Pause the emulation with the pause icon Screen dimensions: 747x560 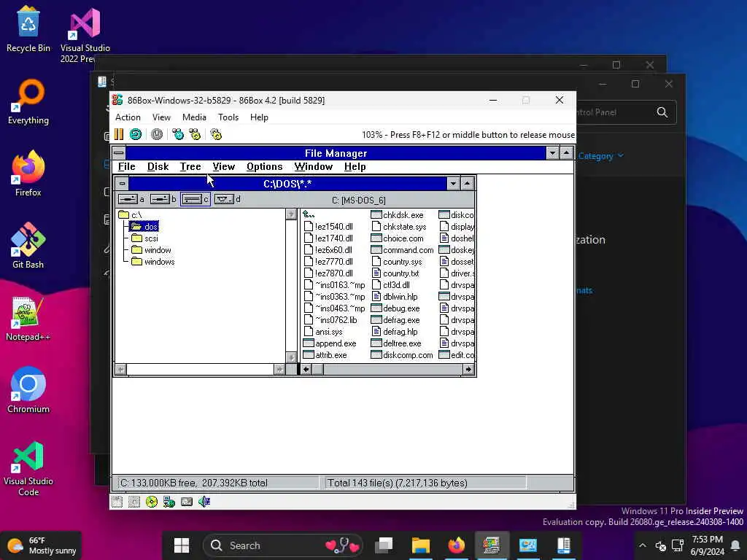click(x=119, y=134)
